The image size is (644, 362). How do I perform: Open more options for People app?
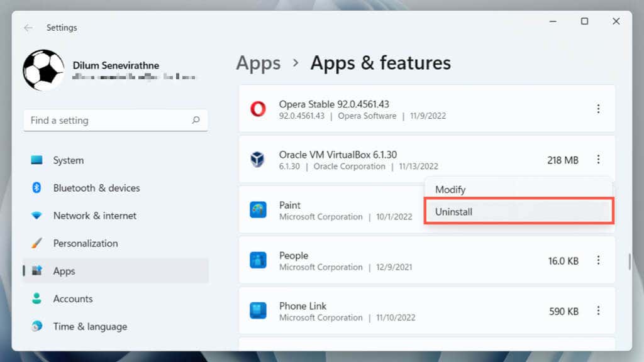[598, 260]
